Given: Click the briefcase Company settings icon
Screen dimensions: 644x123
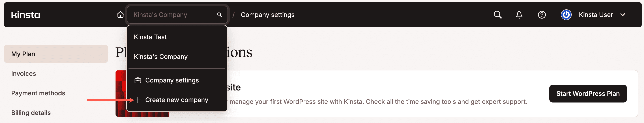Looking at the screenshot, I should pyautogui.click(x=138, y=80).
